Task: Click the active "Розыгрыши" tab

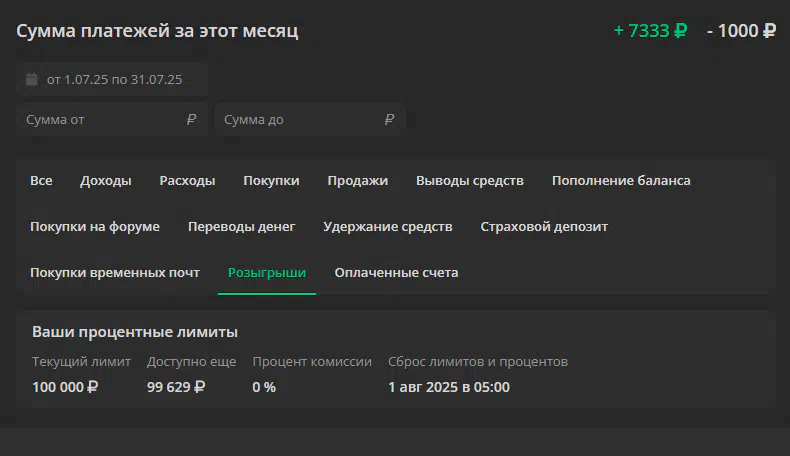Action: point(267,272)
